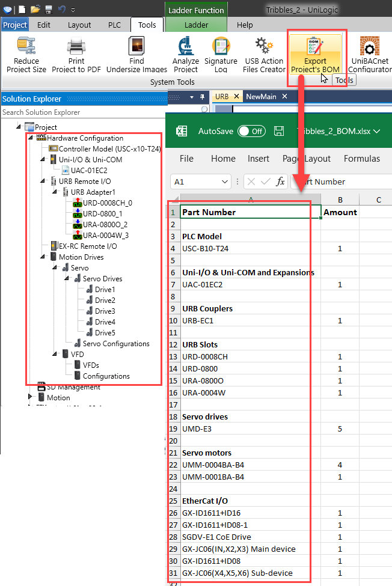Collapse the Servo Drives node

tap(72, 279)
